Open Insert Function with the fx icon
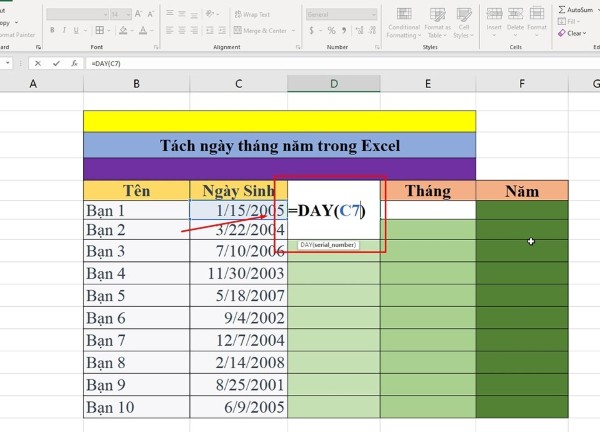 75,64
